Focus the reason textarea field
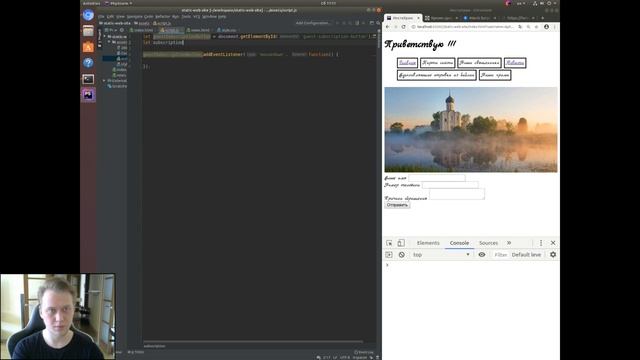This screenshot has height=360, width=640. pos(457,194)
